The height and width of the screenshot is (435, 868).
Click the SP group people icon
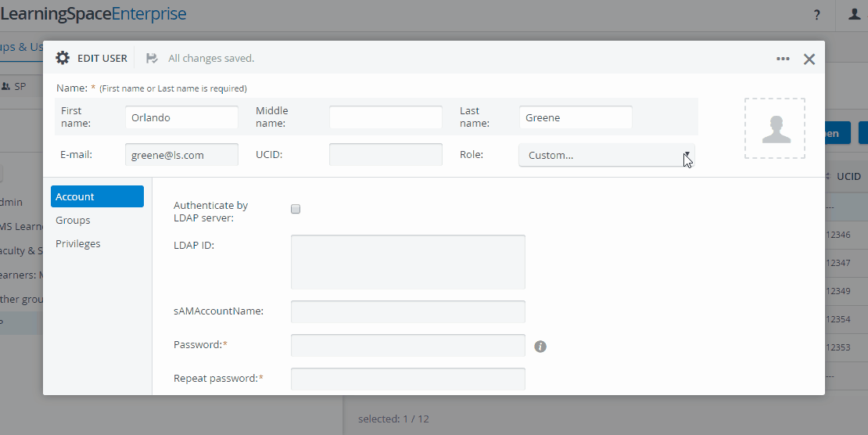click(6, 86)
